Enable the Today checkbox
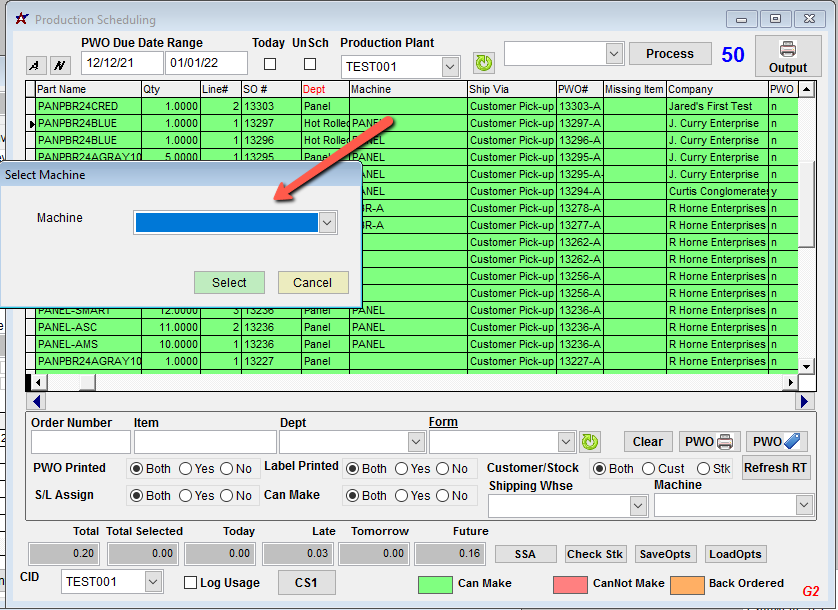This screenshot has height=610, width=838. [269, 64]
